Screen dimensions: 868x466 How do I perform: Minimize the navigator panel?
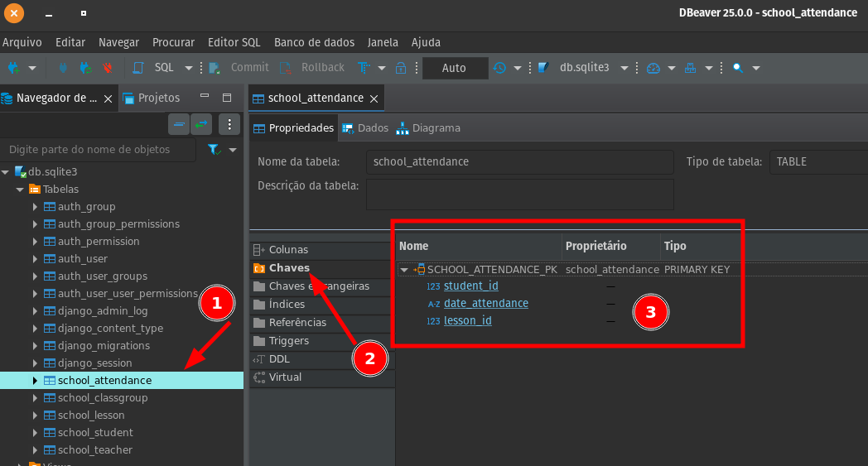click(205, 96)
